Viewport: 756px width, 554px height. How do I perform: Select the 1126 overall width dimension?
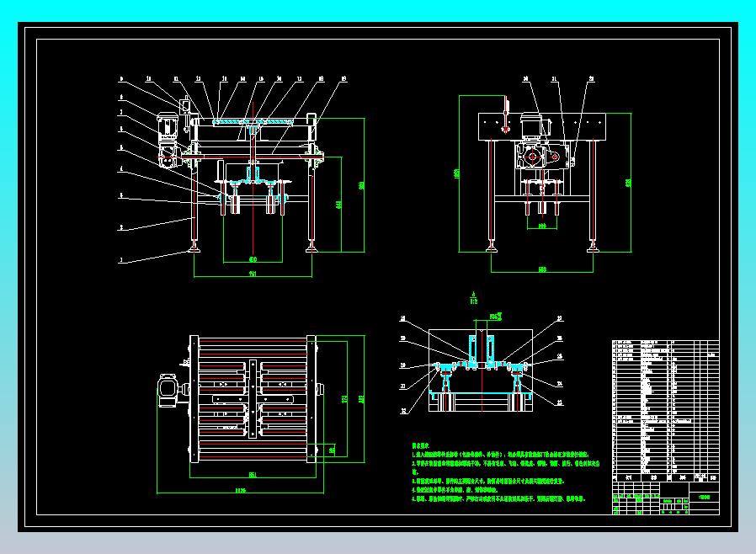click(240, 491)
